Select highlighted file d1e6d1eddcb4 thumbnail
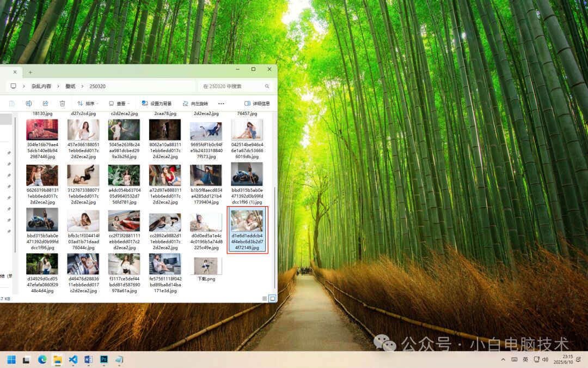 coord(247,221)
